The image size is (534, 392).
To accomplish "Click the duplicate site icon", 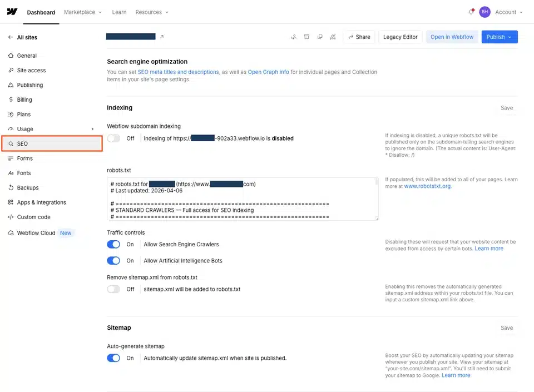I will [319, 37].
